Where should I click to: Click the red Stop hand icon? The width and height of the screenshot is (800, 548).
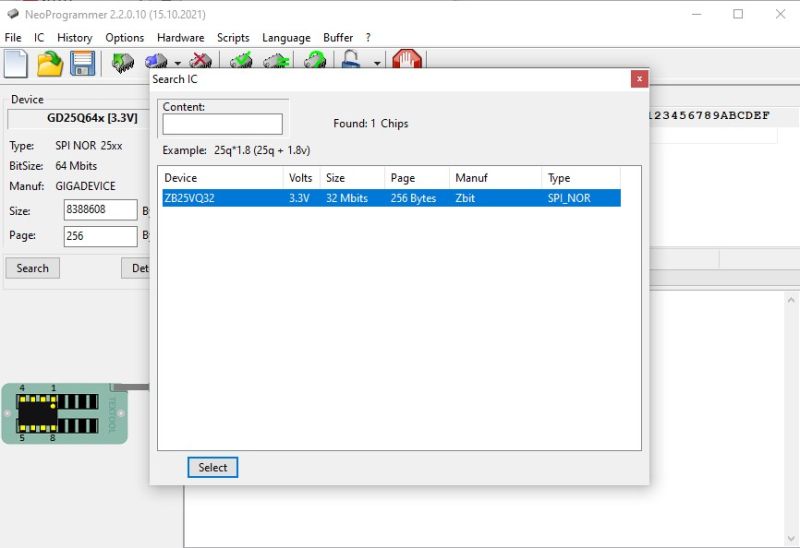coord(407,60)
